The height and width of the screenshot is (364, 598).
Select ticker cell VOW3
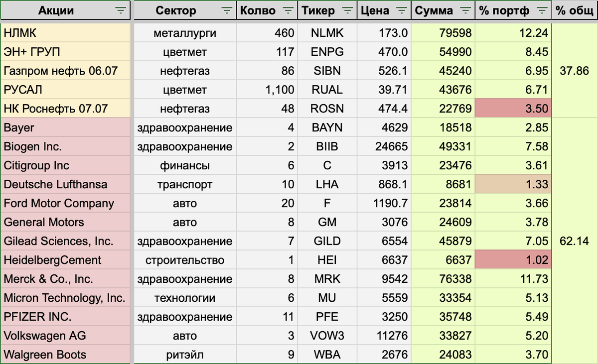(x=327, y=336)
